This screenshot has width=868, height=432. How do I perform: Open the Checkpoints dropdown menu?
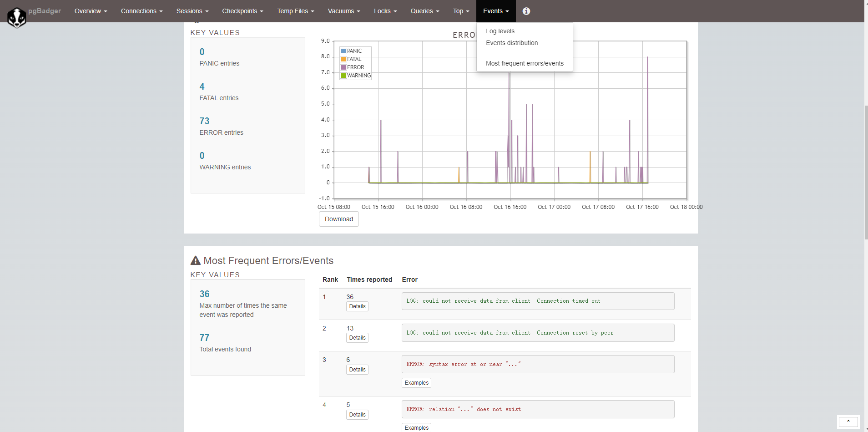242,11
